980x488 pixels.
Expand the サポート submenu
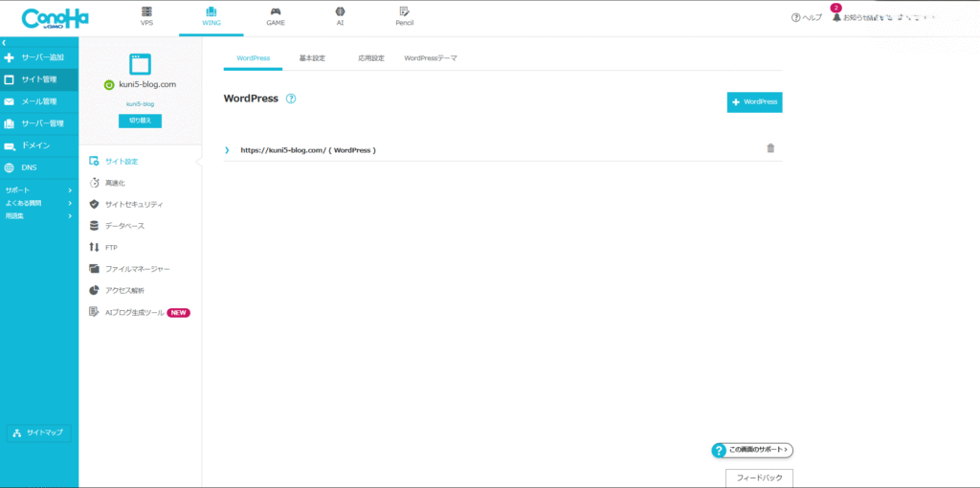point(38,190)
